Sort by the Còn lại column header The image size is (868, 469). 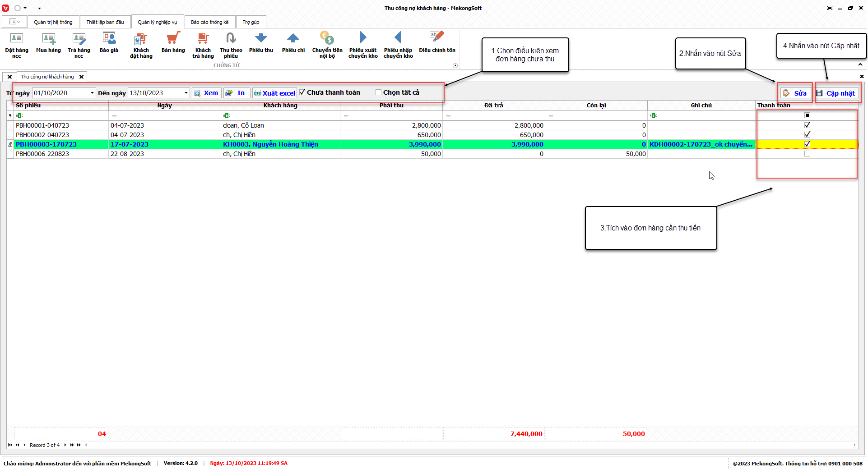click(x=596, y=106)
